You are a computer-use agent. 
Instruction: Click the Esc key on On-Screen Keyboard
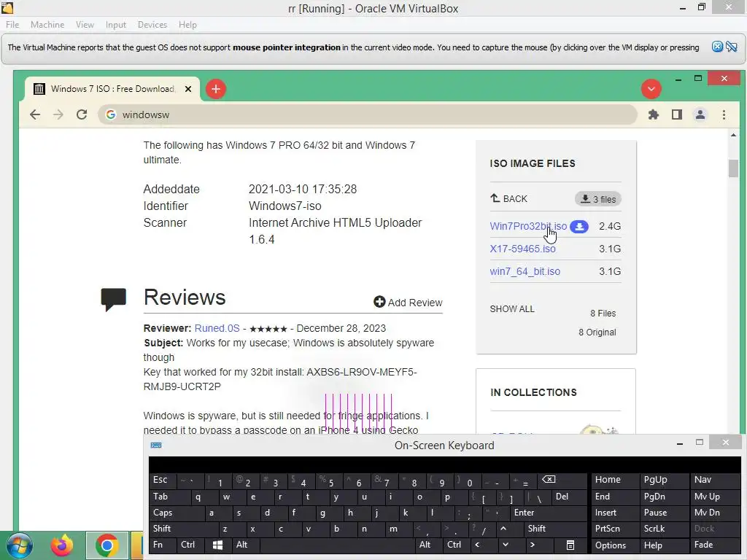pos(163,480)
